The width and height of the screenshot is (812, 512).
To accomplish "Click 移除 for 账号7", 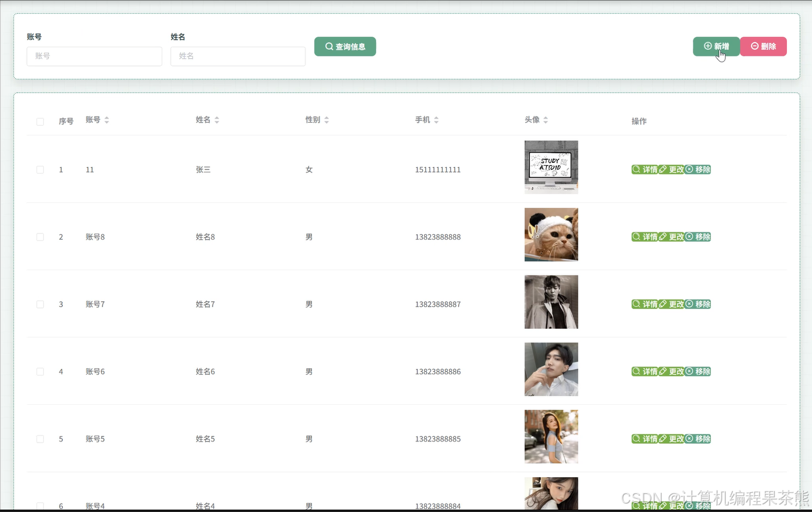I will pyautogui.click(x=698, y=304).
